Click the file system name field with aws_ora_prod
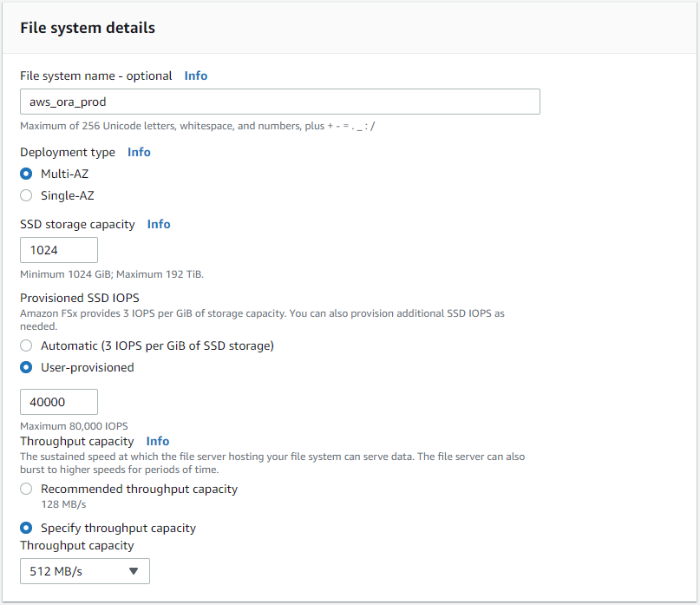700x605 pixels. (279, 102)
